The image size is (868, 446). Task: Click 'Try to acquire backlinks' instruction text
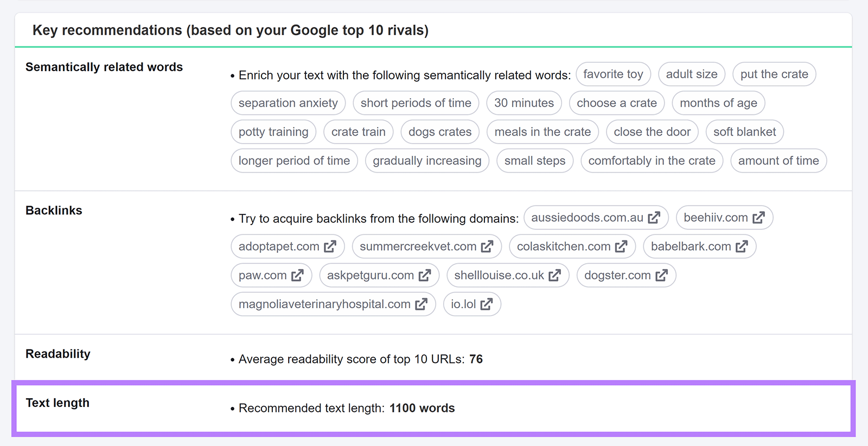coord(379,219)
